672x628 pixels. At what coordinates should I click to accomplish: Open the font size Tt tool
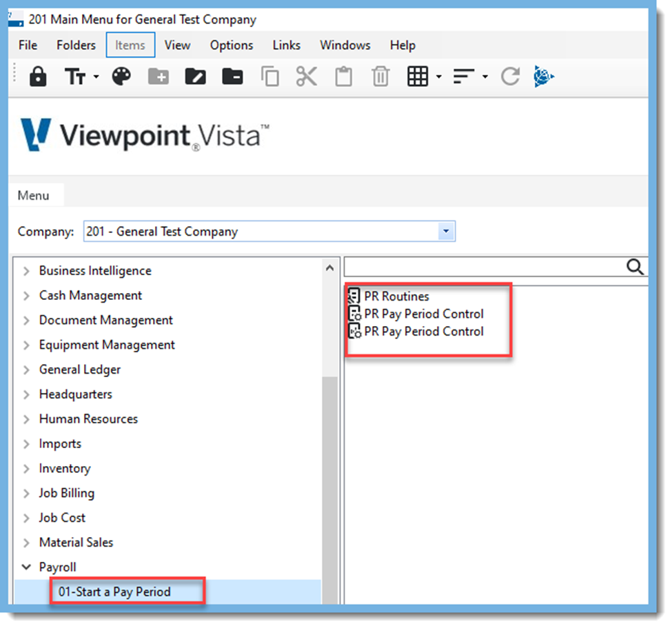tap(75, 77)
